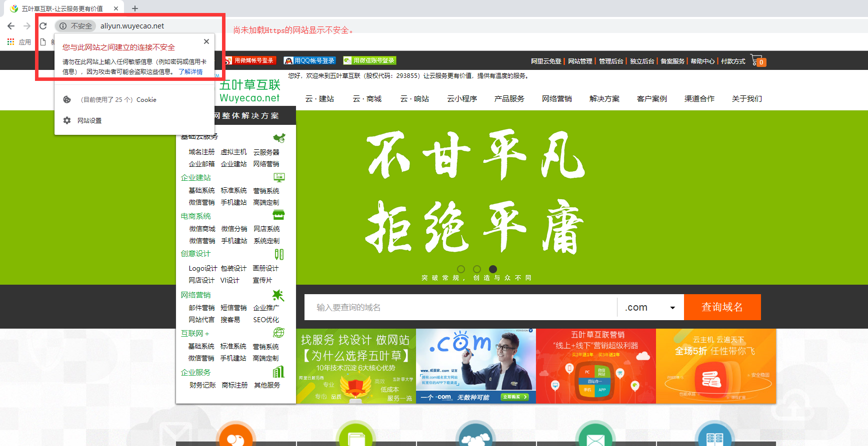The height and width of the screenshot is (446, 868).
Task: Open the .com domain suffix dropdown
Action: pyautogui.click(x=650, y=307)
